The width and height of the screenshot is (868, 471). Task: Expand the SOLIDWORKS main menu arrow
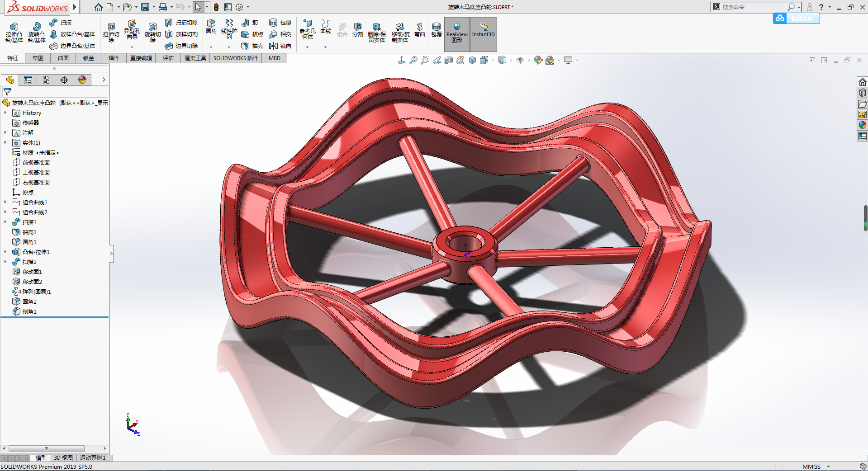coord(75,7)
